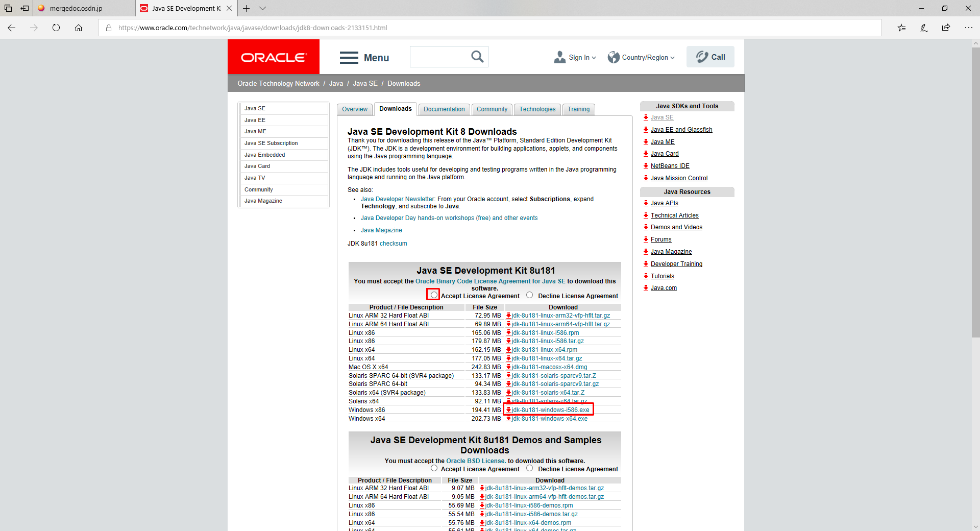Refresh the page with reload icon
Screen dimensions: 980x531
(56, 28)
